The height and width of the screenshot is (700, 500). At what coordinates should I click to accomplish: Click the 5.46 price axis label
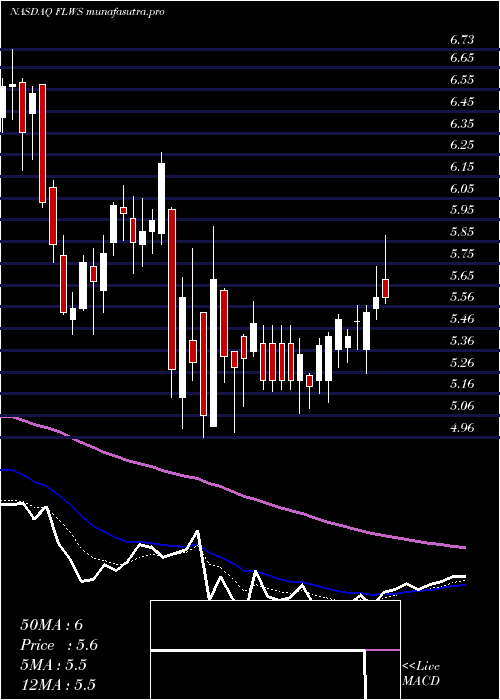click(462, 319)
